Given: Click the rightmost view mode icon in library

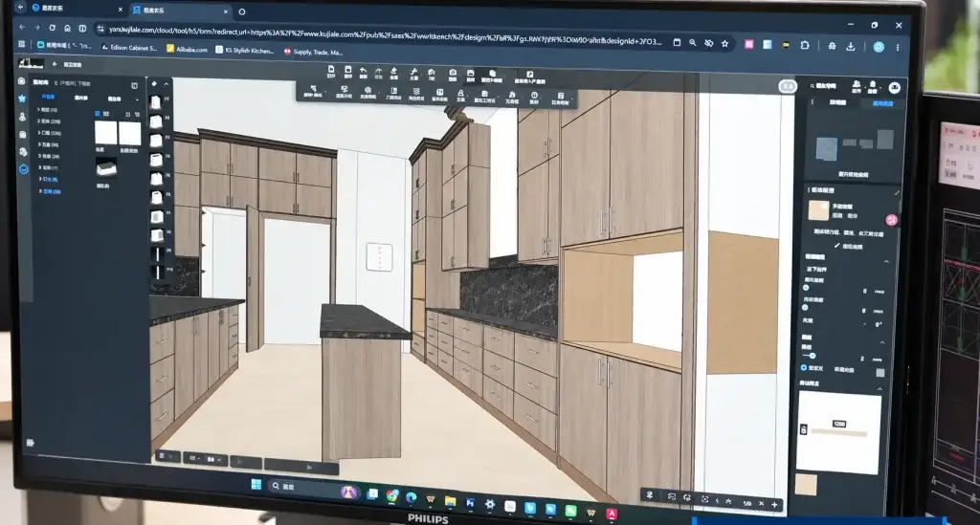Looking at the screenshot, I should [x=137, y=114].
